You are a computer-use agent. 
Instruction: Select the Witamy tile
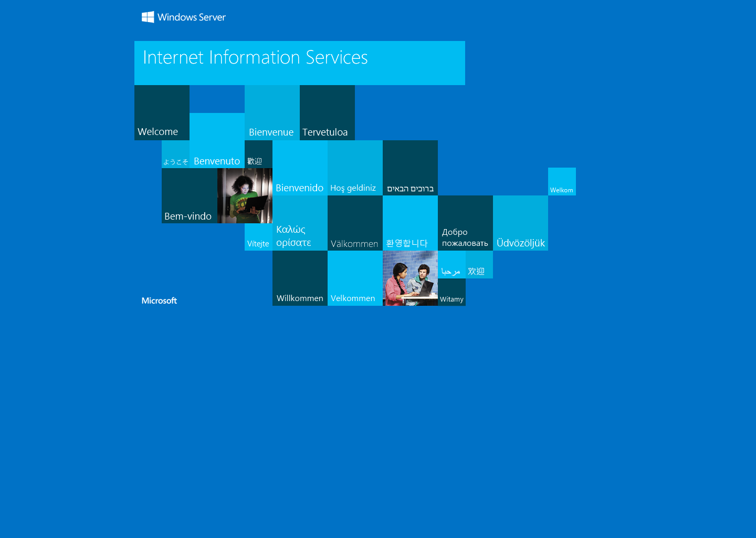[x=451, y=292]
